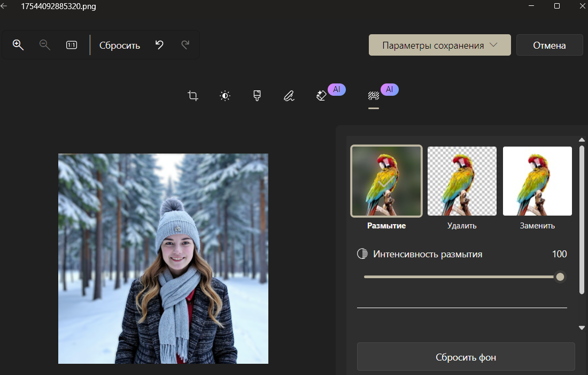Open the Параметры сохранения dropdown
The height and width of the screenshot is (375, 588).
439,45
